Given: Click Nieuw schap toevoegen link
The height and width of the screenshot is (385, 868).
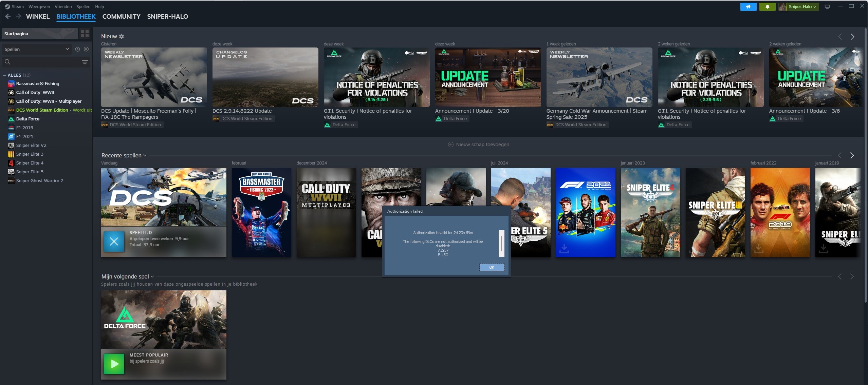Looking at the screenshot, I should pos(482,145).
